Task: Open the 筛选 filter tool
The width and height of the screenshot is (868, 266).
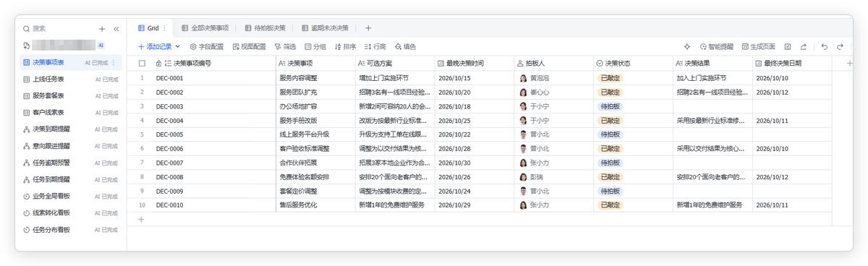Action: click(285, 46)
